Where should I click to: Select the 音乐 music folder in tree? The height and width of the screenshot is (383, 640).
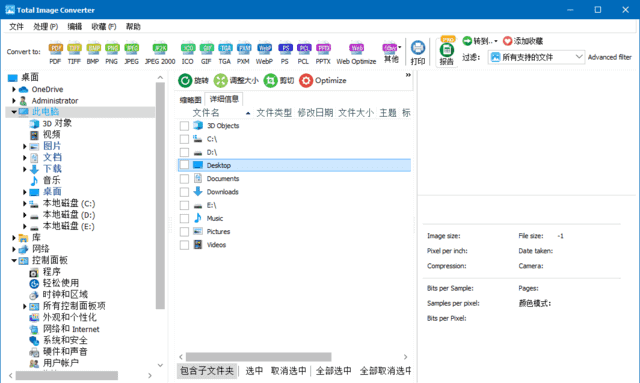(51, 180)
